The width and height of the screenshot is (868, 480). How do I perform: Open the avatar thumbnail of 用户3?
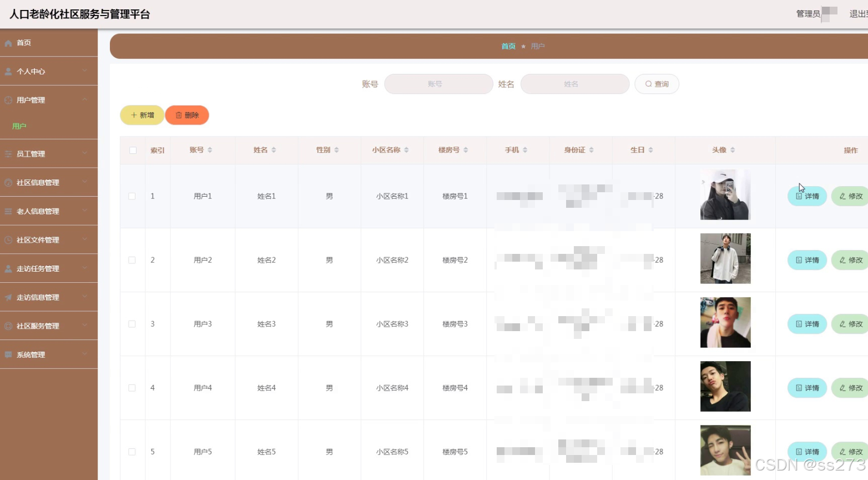[725, 322]
